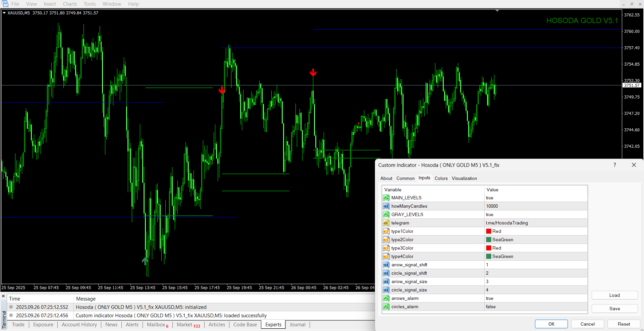This screenshot has width=644, height=331.
Task: Click the MetaTrader application icon in menu bar
Action: 5,4
